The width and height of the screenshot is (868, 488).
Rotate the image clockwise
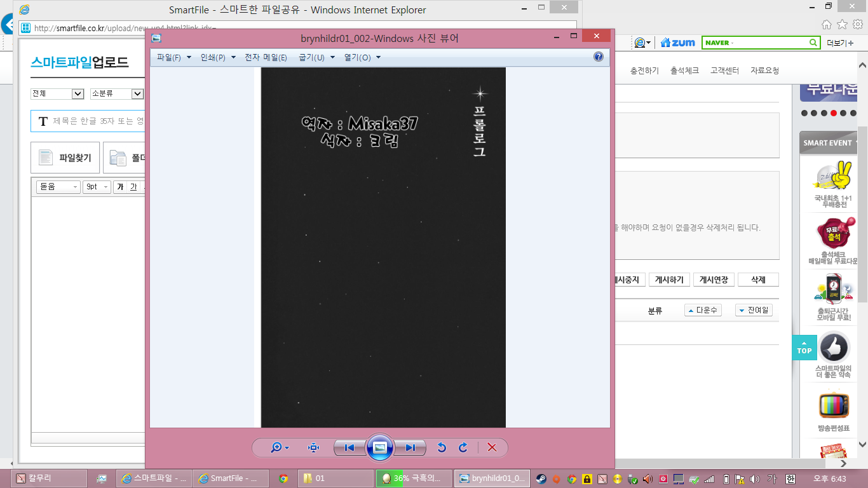point(463,447)
